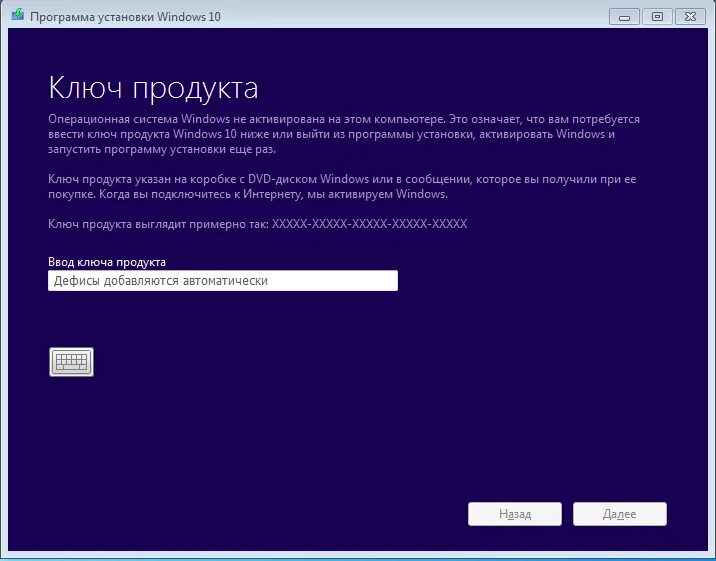Screen dimensions: 716x561
Task: Close the Windows 10 setup window
Action: click(690, 17)
